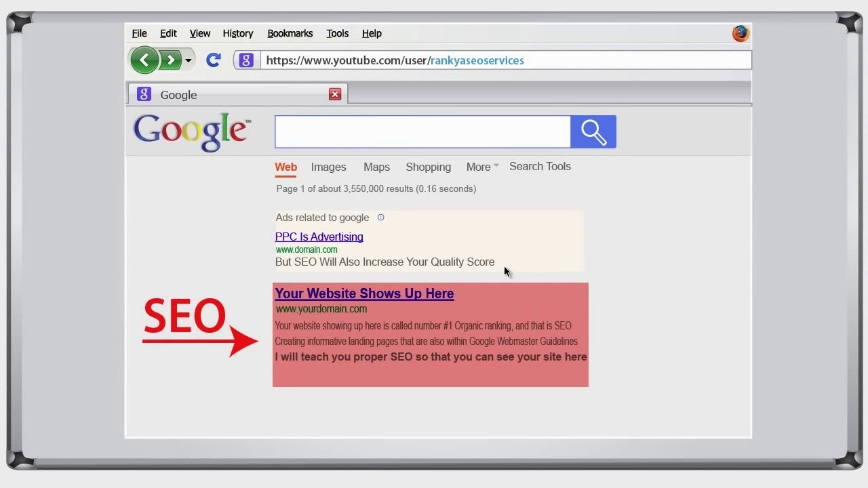Close the Google browser tab
This screenshot has height=488, width=868.
point(335,94)
